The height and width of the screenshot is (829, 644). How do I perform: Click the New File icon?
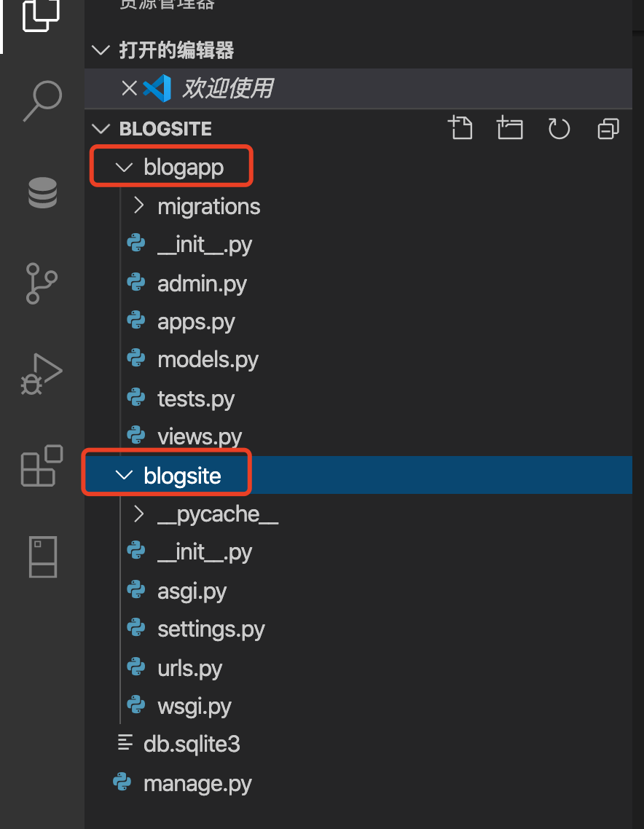click(460, 127)
